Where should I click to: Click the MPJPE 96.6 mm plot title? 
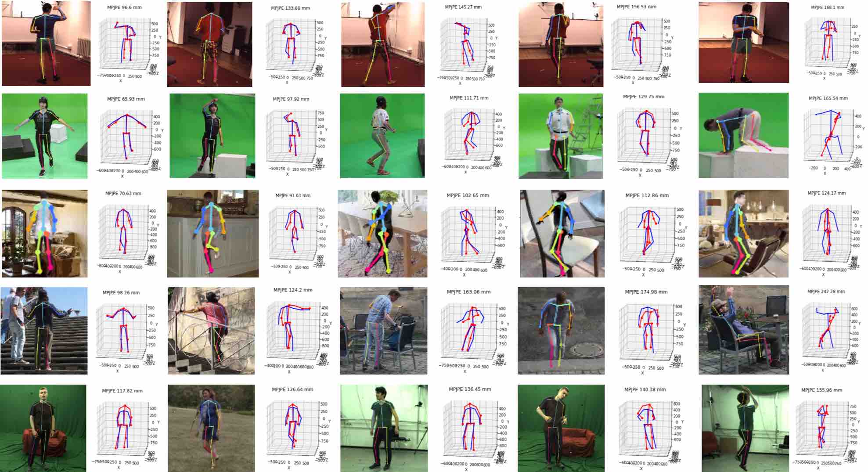click(x=124, y=7)
